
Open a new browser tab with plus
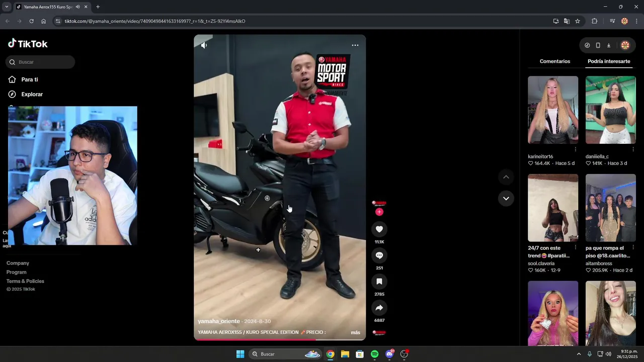98,7
